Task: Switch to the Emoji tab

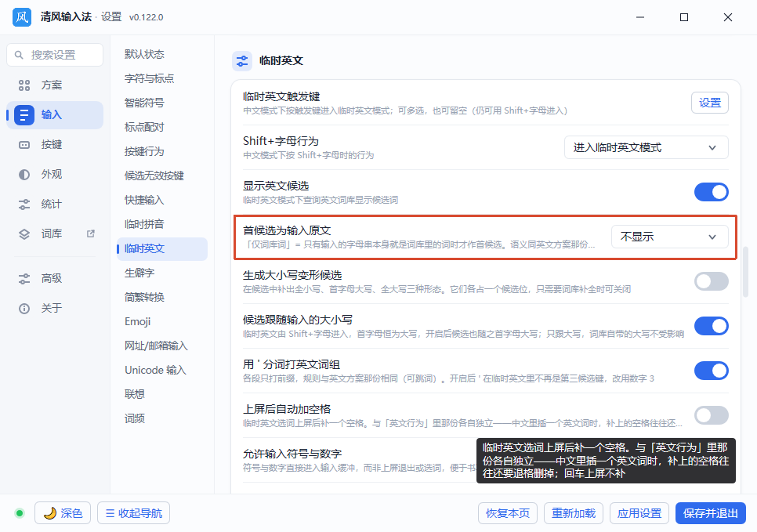Action: coord(162,321)
